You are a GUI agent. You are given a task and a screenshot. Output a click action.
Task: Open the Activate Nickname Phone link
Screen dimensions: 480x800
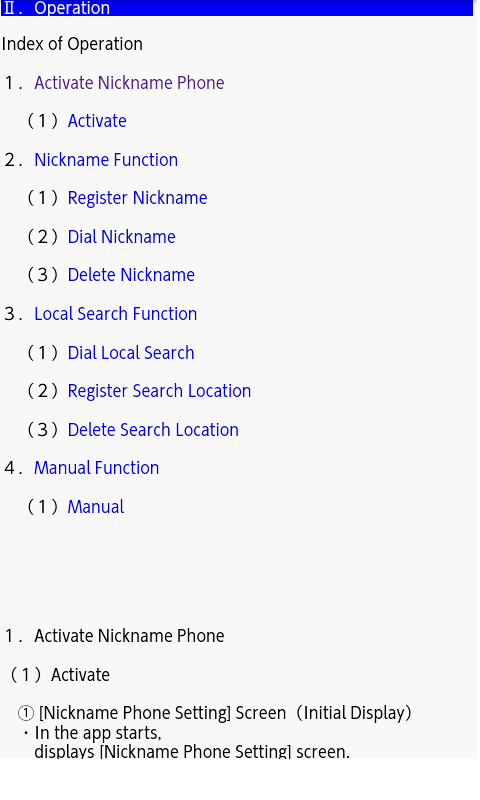point(129,83)
